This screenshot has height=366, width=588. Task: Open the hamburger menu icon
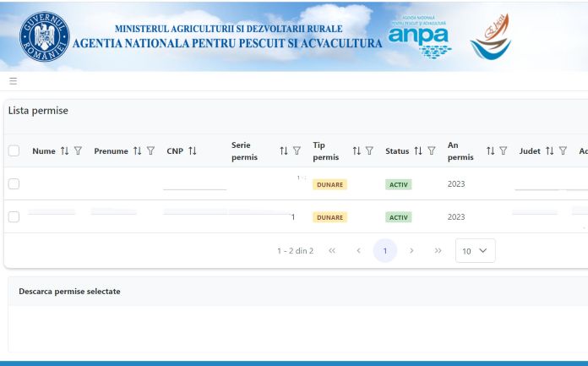(13, 81)
